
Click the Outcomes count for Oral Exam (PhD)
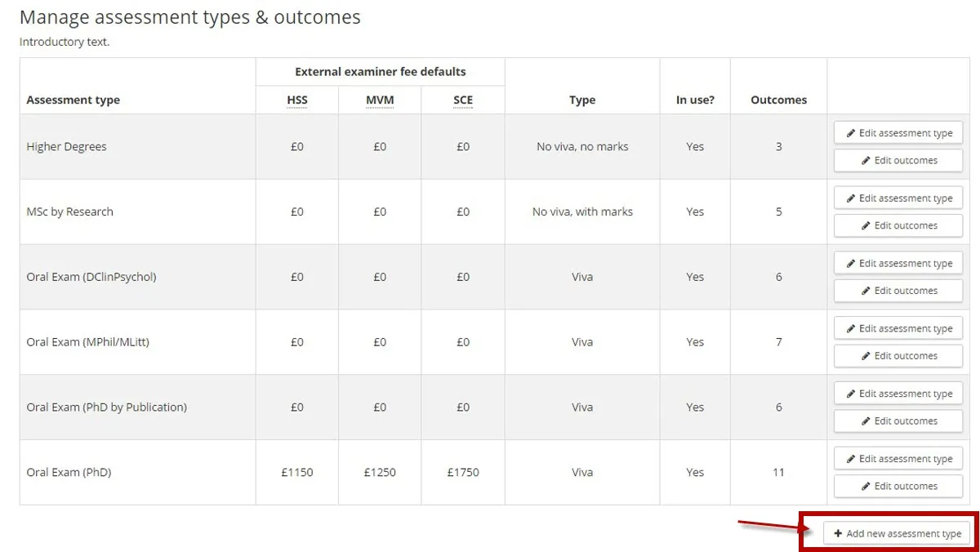pyautogui.click(x=778, y=472)
